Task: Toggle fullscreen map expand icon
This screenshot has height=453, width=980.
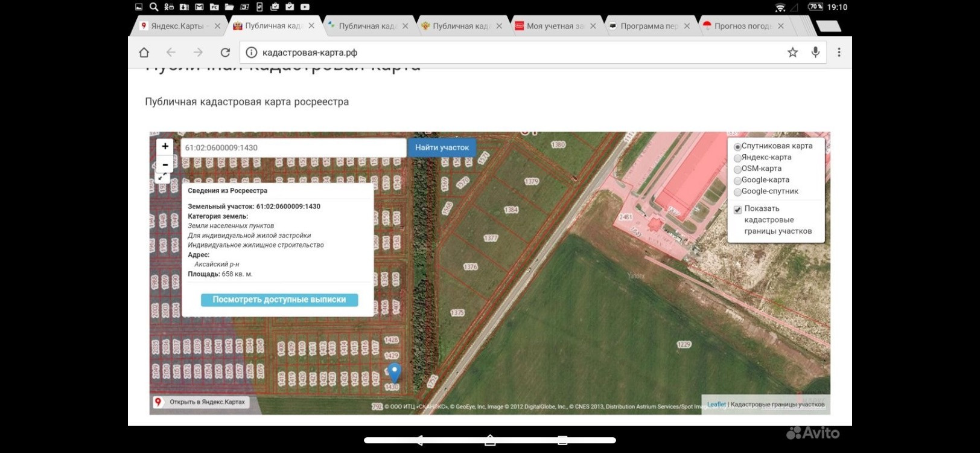Action: (x=162, y=178)
